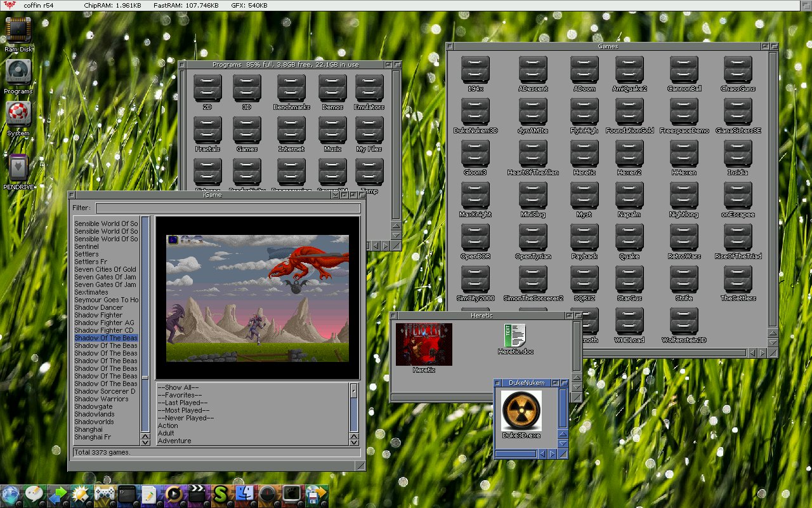Launch the terminal shell dock icon
Screen dimensions: 812x508
coord(127,494)
